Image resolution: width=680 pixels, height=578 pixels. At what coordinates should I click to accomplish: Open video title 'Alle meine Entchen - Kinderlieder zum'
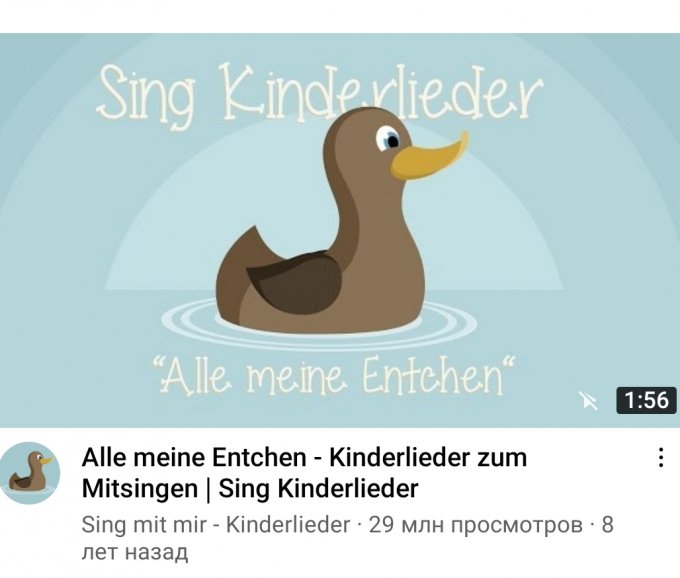304,457
